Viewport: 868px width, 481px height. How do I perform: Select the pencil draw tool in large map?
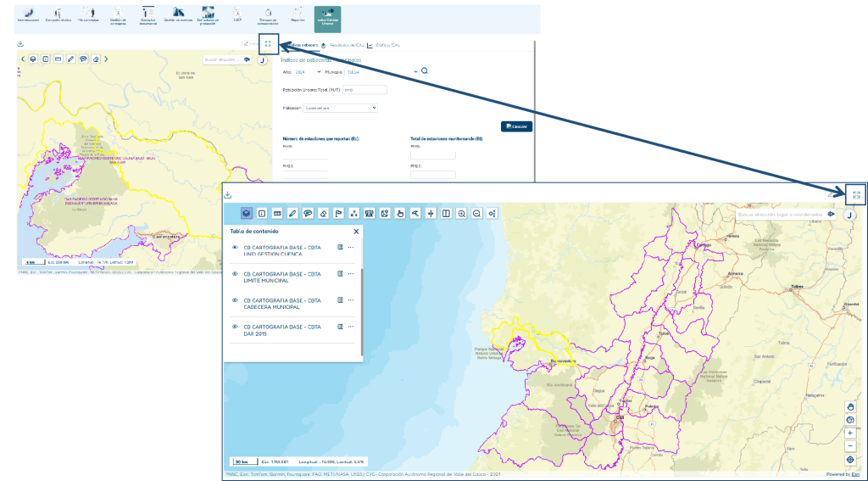pos(292,213)
